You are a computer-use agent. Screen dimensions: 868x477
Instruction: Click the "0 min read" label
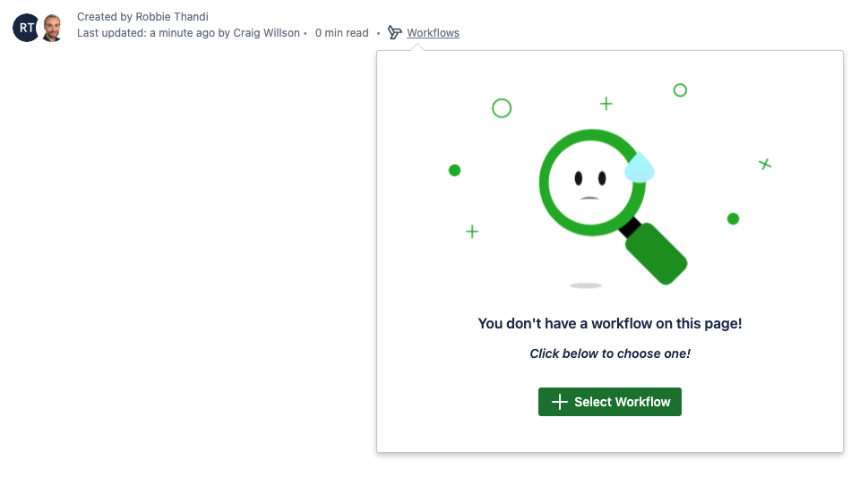(x=341, y=33)
